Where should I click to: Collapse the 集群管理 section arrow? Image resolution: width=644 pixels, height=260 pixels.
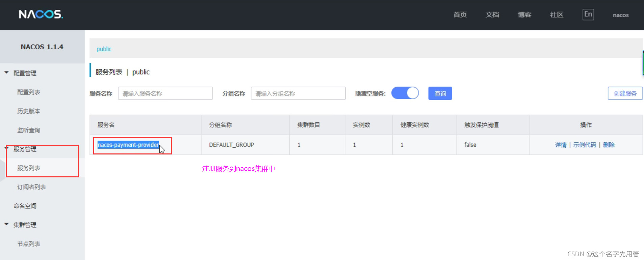[6, 224]
